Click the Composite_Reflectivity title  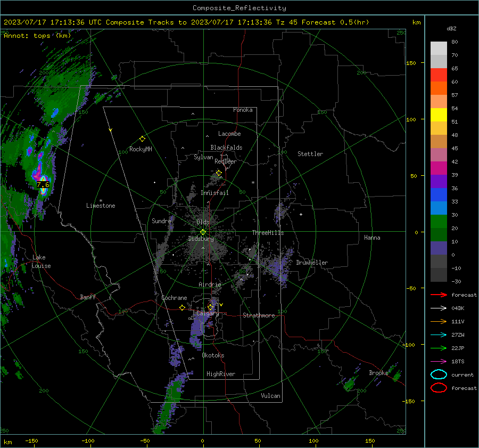(x=240, y=8)
